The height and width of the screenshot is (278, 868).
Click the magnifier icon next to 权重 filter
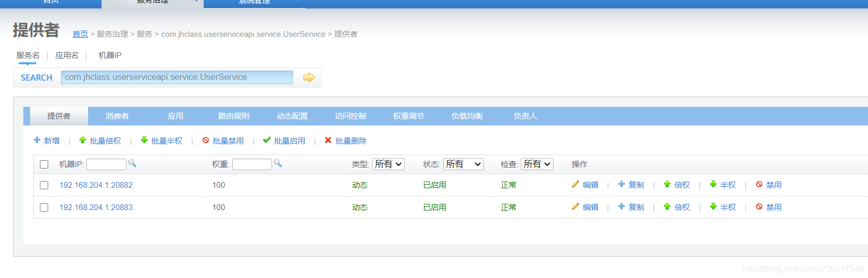pyautogui.click(x=278, y=163)
